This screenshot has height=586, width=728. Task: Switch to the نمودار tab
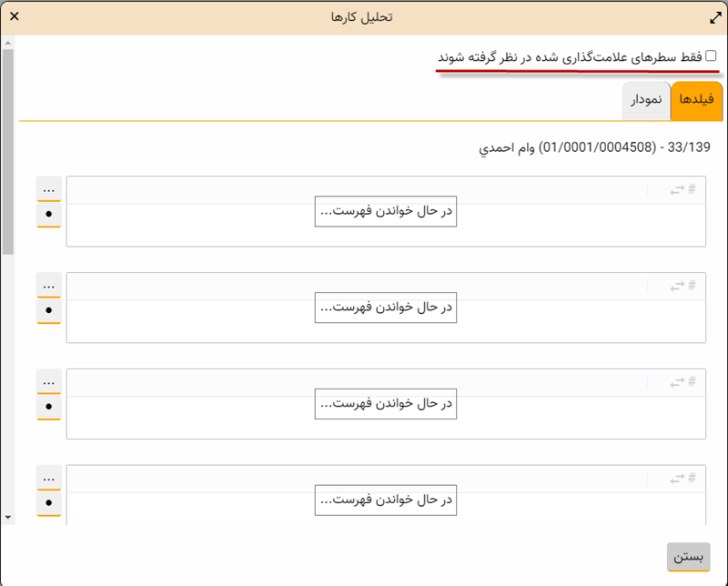click(646, 102)
